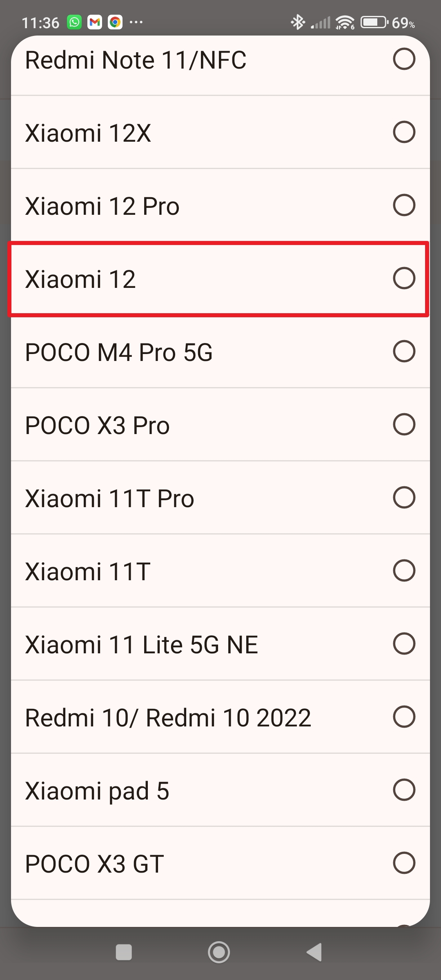Choose the POCO X3 Pro radio button

(404, 425)
